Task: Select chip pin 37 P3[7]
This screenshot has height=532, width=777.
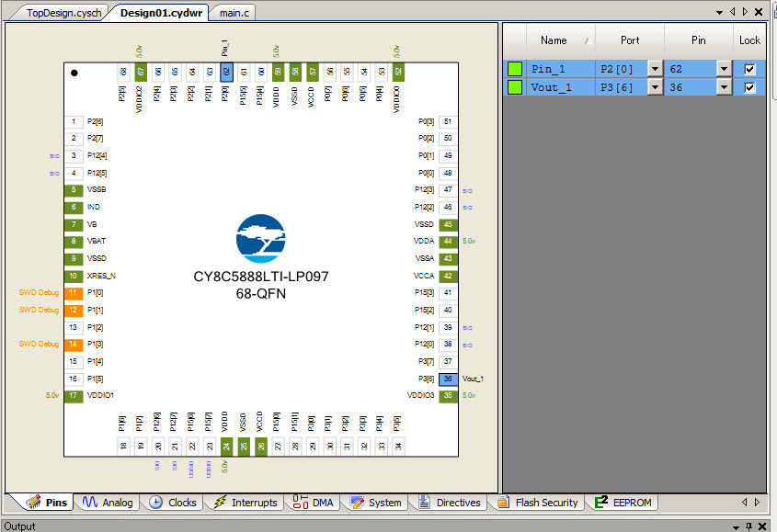Action: coord(448,362)
